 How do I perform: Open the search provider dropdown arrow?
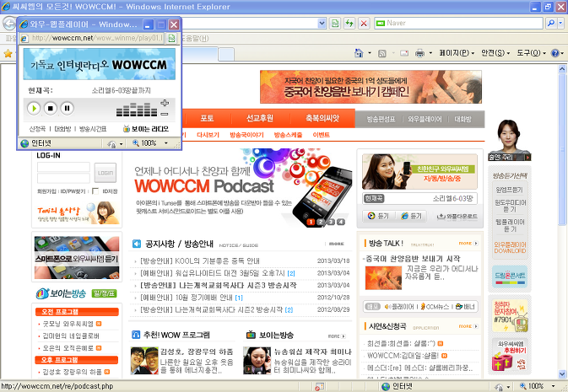(x=560, y=23)
